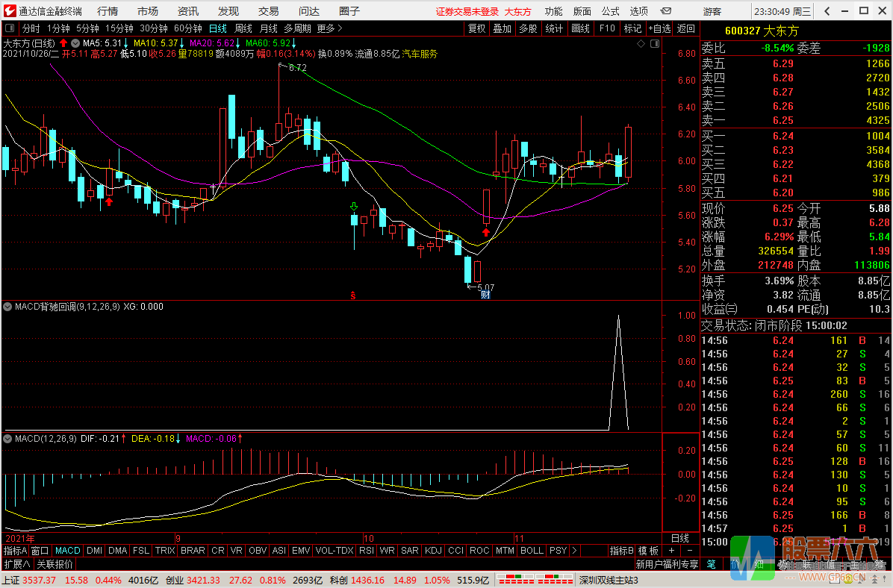
Task: Click the MA5 white moving average legend
Action: coord(105,43)
